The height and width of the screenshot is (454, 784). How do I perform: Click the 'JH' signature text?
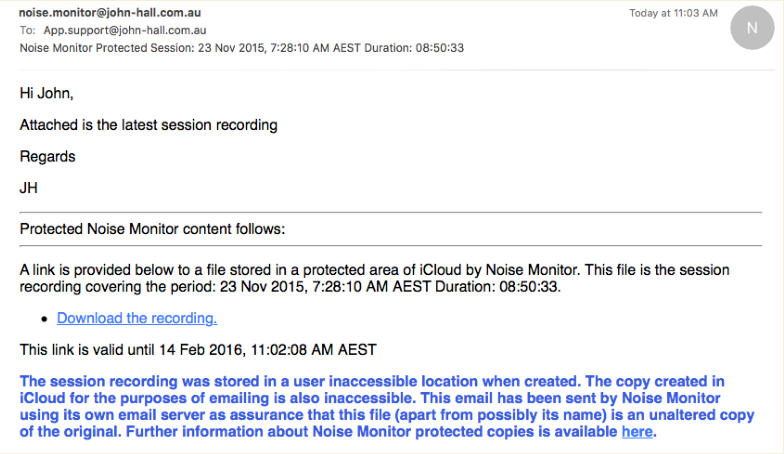(29, 187)
